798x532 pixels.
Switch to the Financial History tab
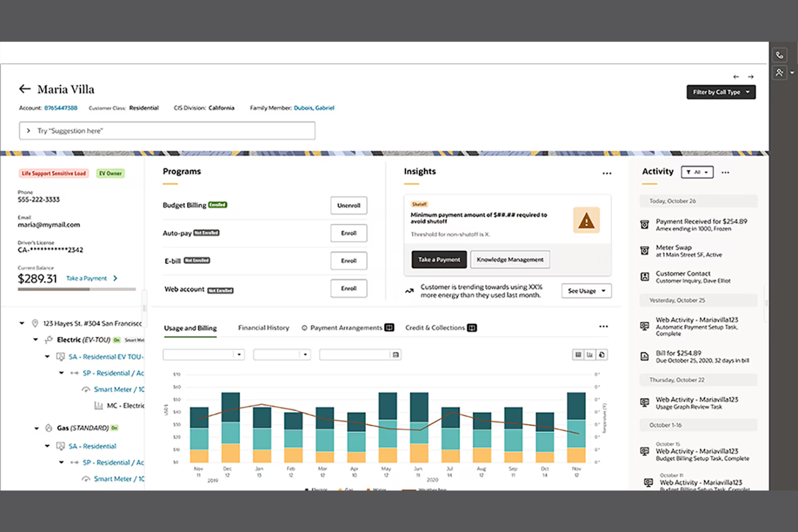pos(264,327)
